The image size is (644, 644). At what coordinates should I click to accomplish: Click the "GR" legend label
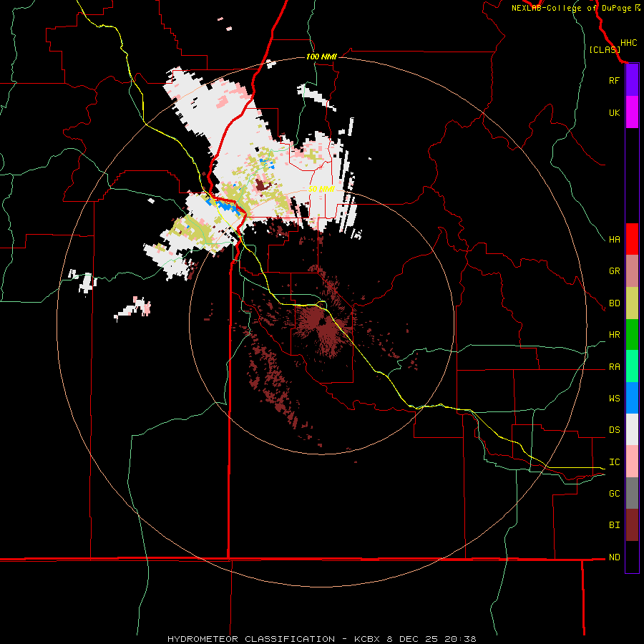click(614, 271)
